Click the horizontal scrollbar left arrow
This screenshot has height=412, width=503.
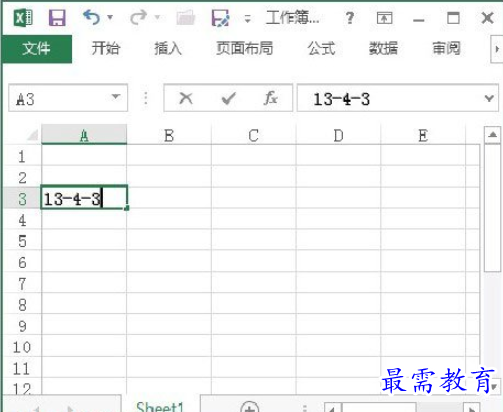click(x=332, y=408)
